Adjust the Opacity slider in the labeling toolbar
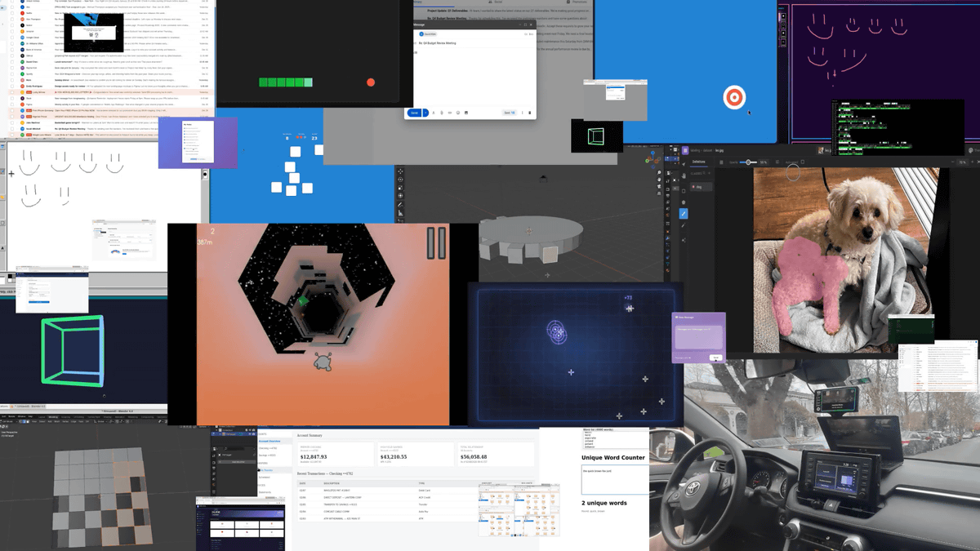 pos(749,162)
